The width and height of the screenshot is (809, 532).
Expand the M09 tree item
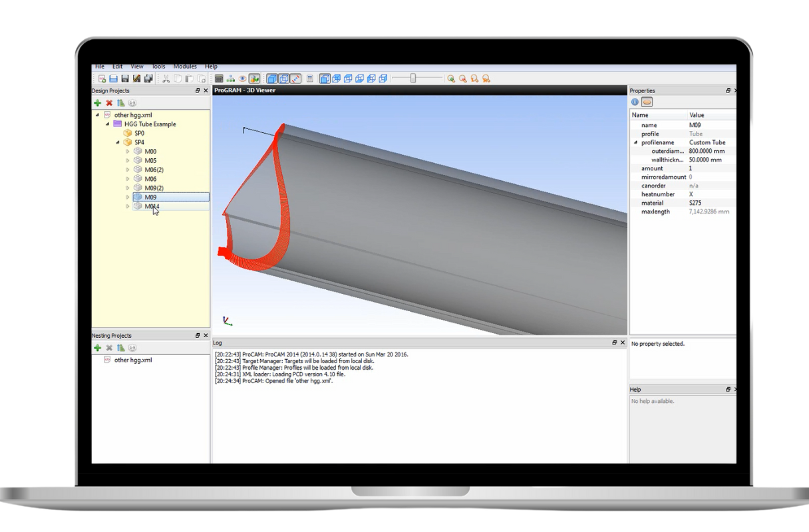click(128, 197)
